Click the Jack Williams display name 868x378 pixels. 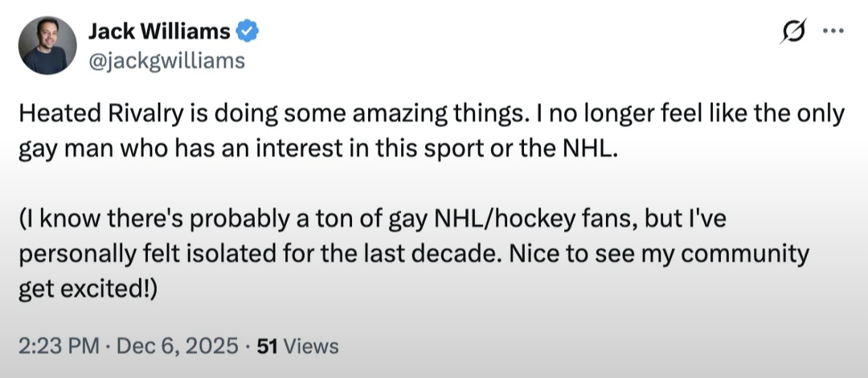point(159,31)
